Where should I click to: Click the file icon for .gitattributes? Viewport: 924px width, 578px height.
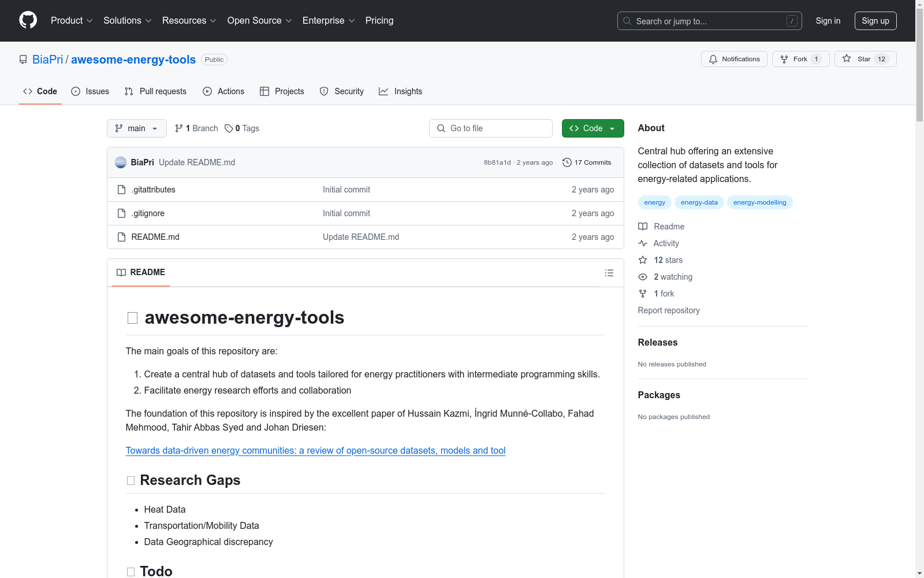click(121, 190)
